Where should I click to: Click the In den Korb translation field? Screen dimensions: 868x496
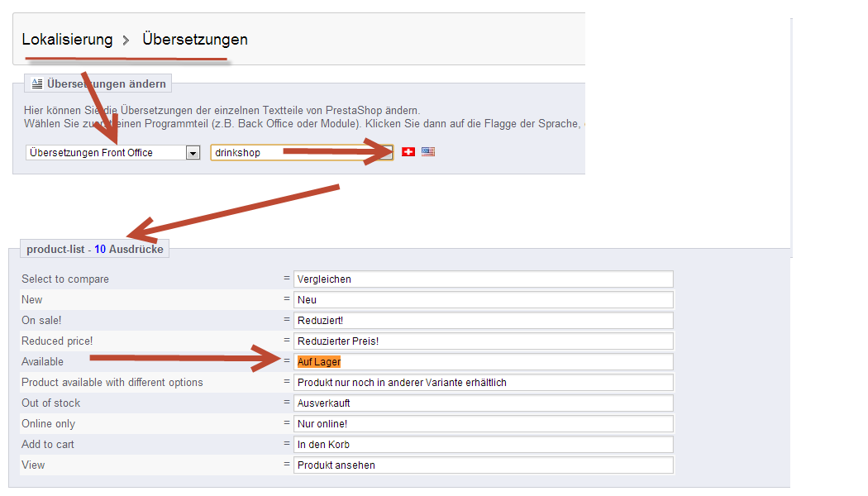484,445
